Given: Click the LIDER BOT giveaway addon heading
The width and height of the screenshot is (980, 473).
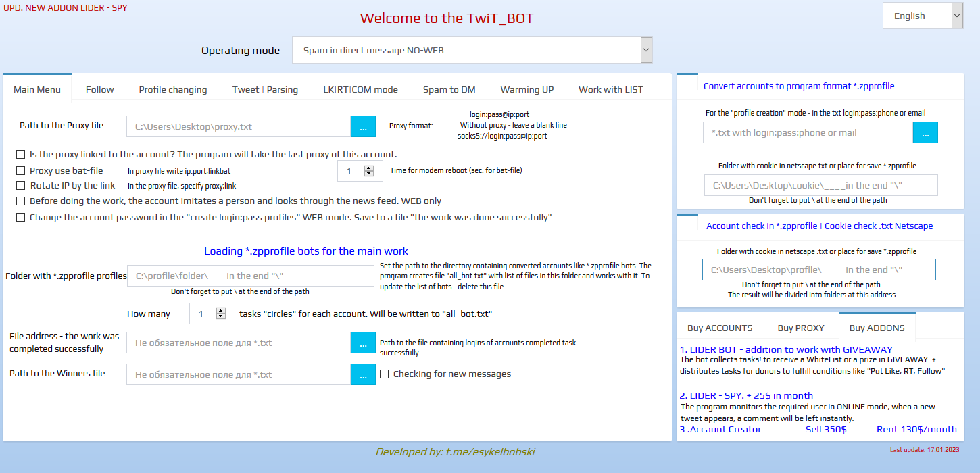Looking at the screenshot, I should click(786, 349).
